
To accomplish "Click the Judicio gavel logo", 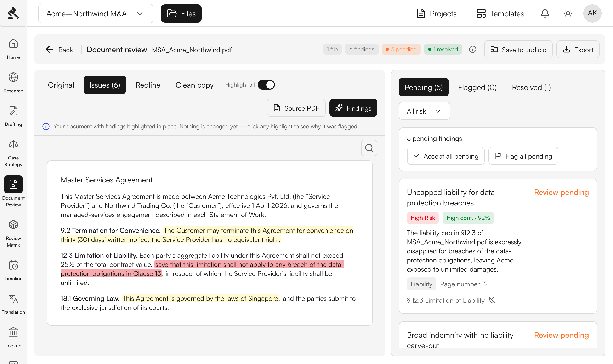I will tap(13, 13).
